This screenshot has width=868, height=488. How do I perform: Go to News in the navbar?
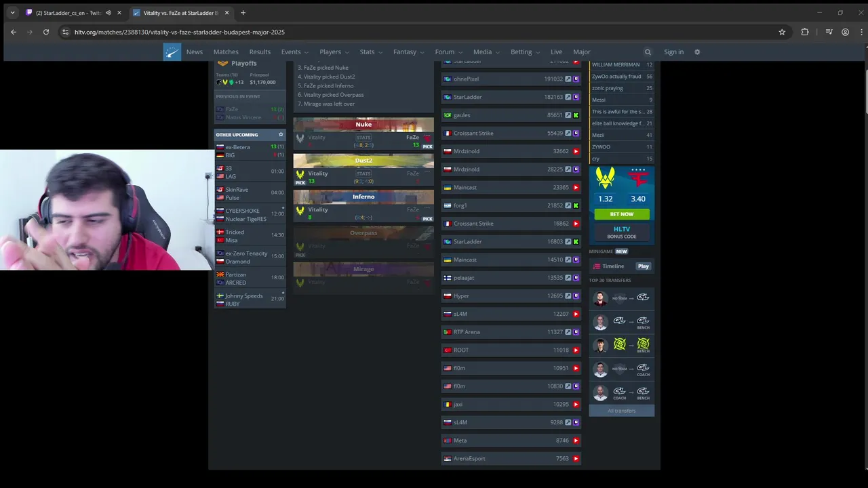pyautogui.click(x=195, y=52)
